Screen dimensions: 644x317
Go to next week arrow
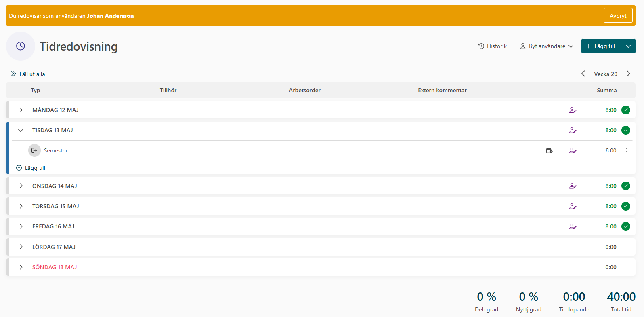point(628,74)
